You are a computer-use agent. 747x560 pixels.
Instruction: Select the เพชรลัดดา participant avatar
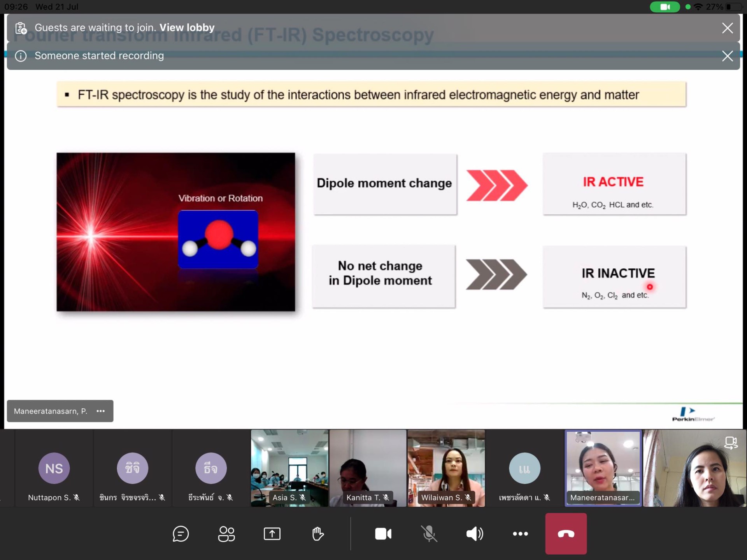point(524,468)
